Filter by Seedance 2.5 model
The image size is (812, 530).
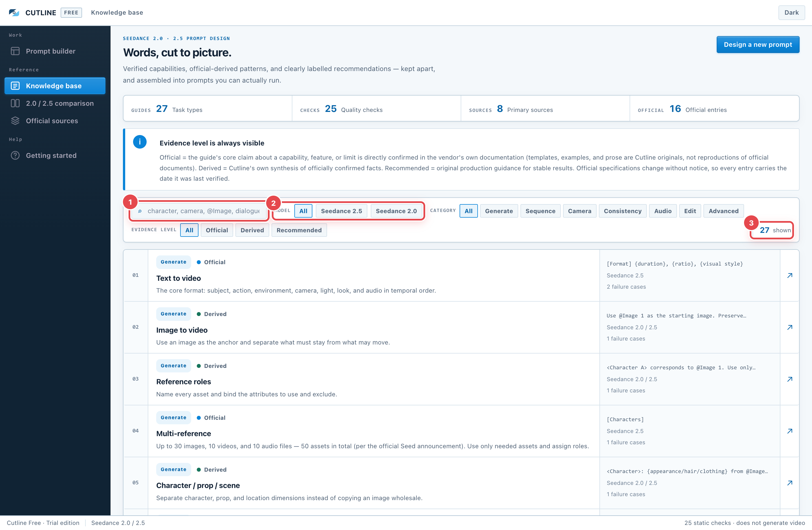coord(341,211)
